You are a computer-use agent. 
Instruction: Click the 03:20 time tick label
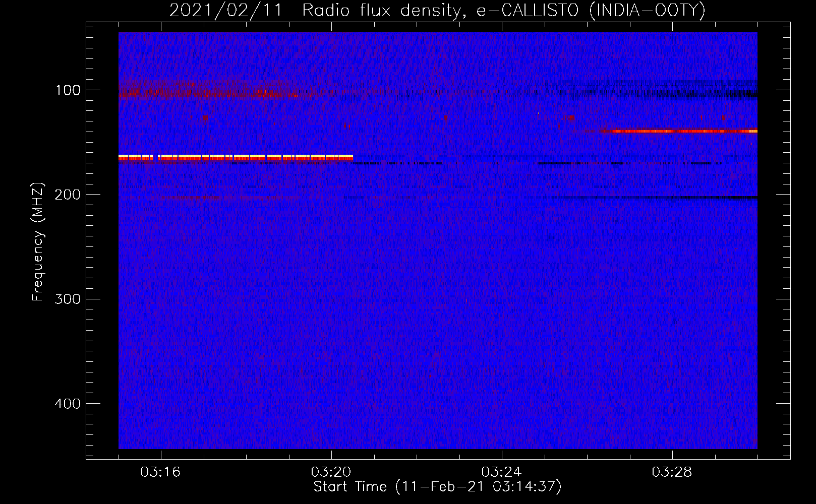(x=331, y=472)
